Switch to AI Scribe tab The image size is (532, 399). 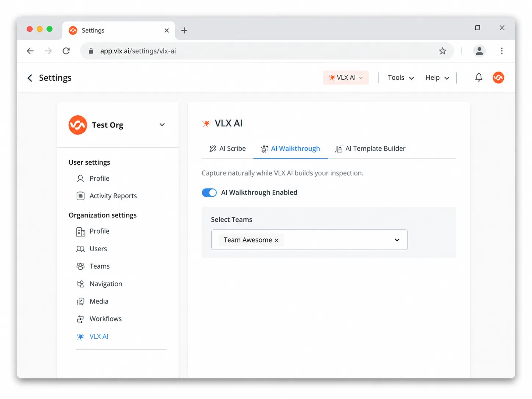point(227,148)
